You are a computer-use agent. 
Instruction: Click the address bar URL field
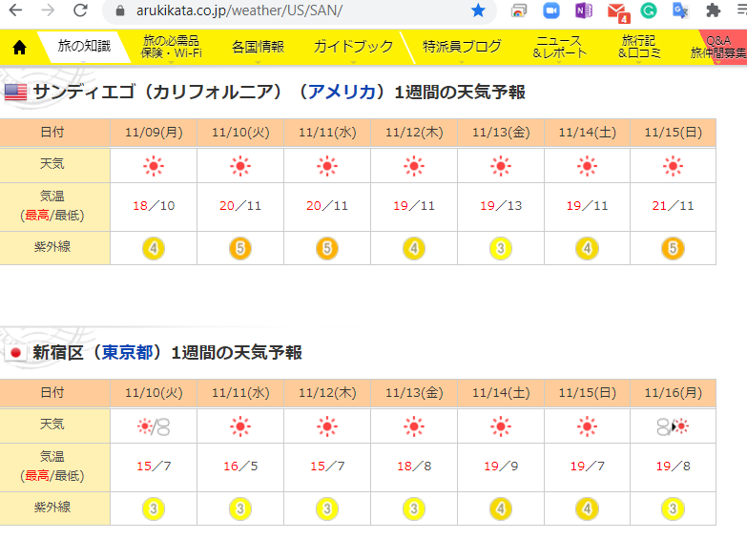point(300,10)
